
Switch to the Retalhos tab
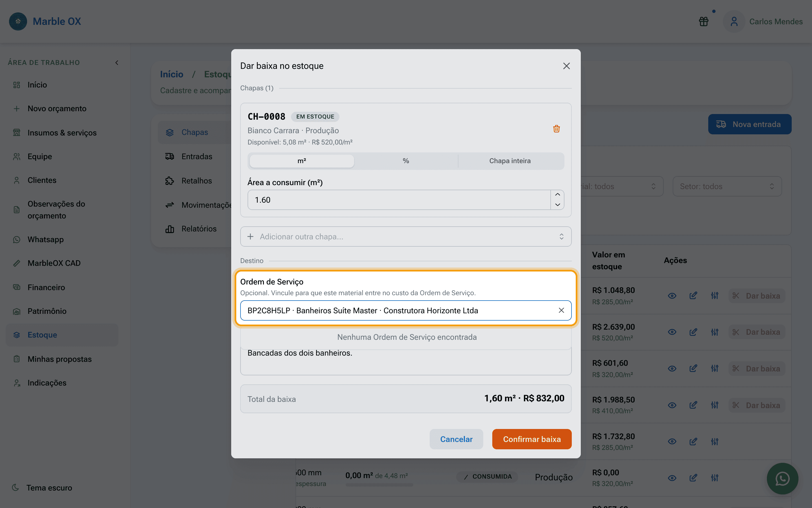(195, 181)
